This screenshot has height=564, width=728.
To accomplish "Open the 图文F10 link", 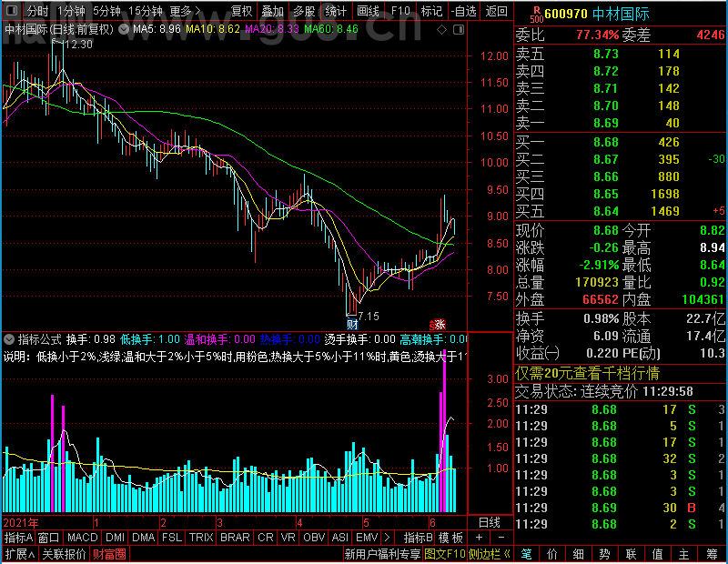I will pyautogui.click(x=445, y=554).
